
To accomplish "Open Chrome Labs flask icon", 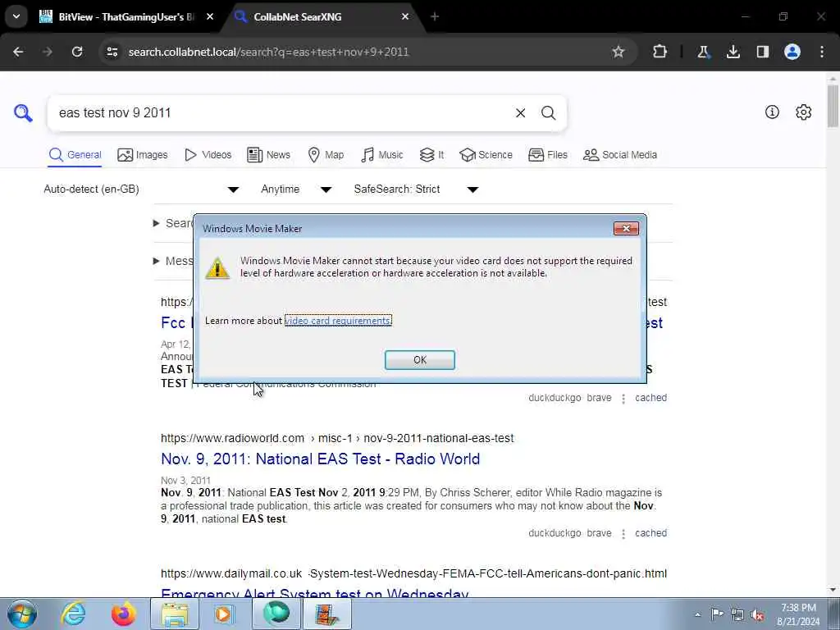I will pyautogui.click(x=703, y=52).
